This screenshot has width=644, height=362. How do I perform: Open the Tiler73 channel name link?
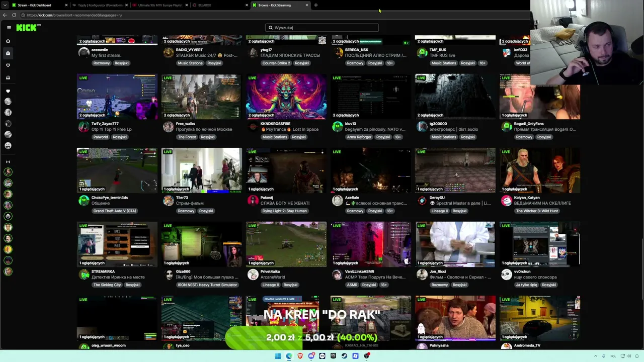182,198
